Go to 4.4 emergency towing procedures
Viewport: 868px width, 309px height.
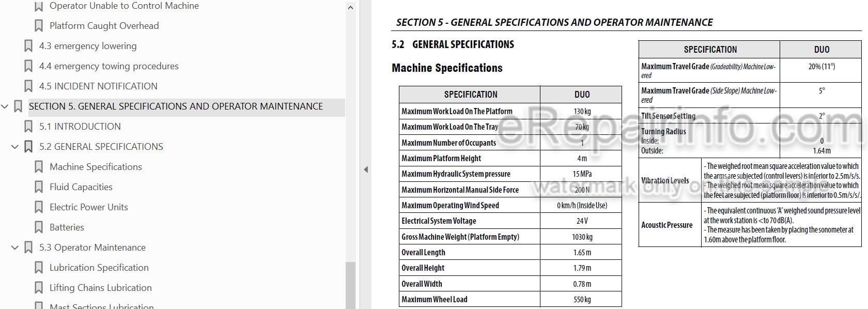tap(109, 66)
